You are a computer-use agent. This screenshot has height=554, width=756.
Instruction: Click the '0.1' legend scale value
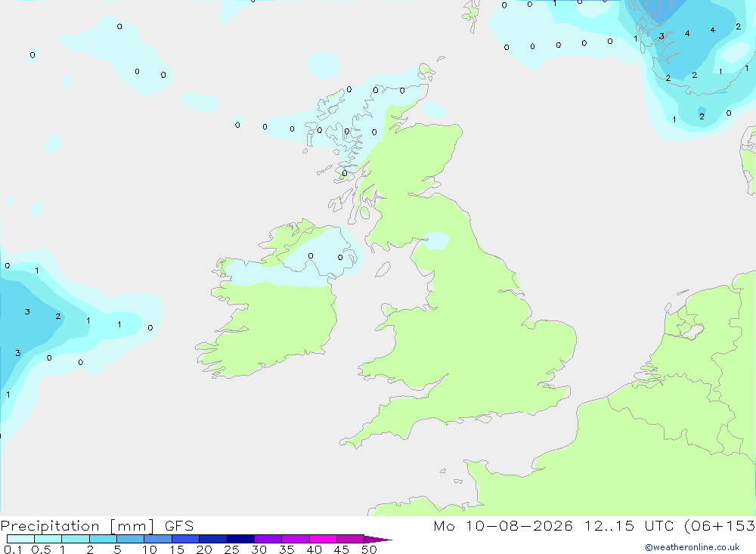click(13, 549)
